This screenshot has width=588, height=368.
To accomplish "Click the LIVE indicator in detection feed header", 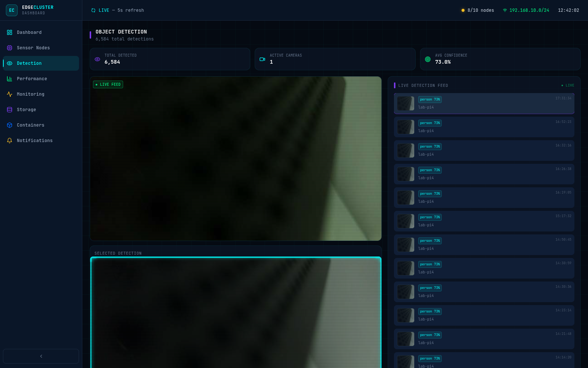I will (x=568, y=85).
